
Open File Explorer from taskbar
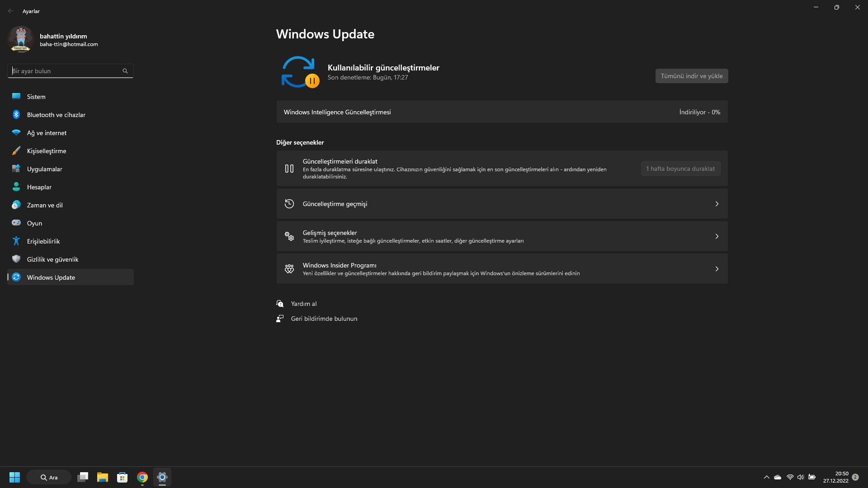(x=103, y=477)
